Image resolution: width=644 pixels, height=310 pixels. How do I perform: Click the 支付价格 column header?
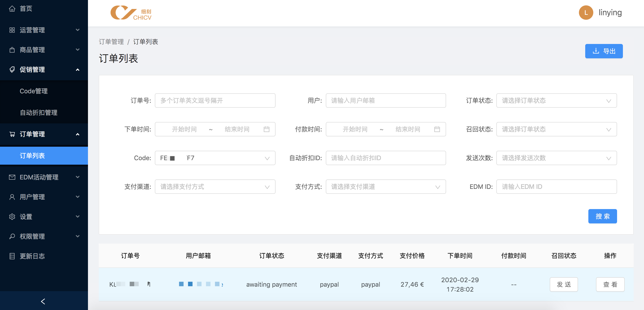click(x=412, y=256)
